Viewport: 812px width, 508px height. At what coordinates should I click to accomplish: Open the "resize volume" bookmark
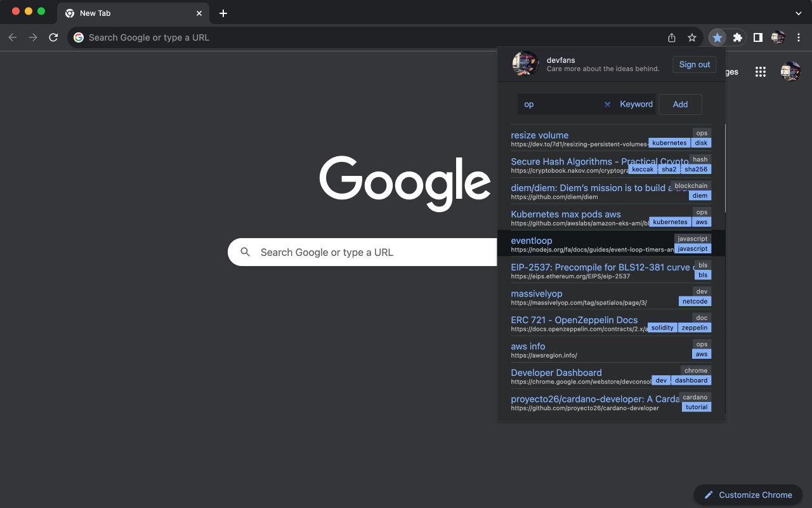point(539,135)
